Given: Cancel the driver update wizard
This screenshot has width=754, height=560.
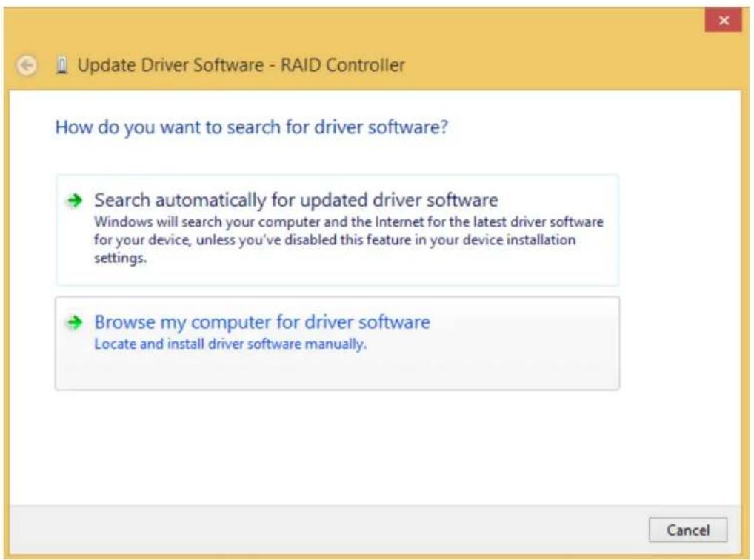Looking at the screenshot, I should [687, 530].
